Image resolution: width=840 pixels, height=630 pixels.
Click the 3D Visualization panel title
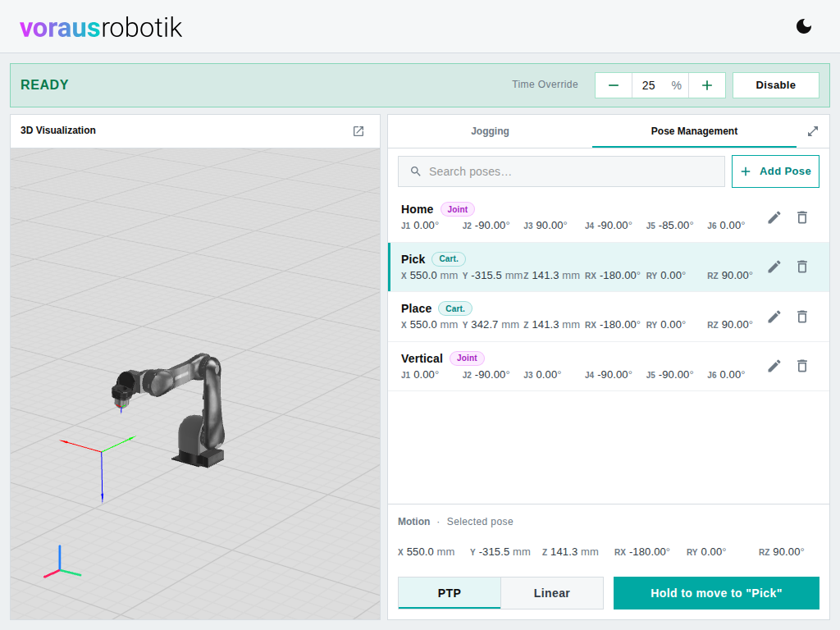(x=58, y=130)
